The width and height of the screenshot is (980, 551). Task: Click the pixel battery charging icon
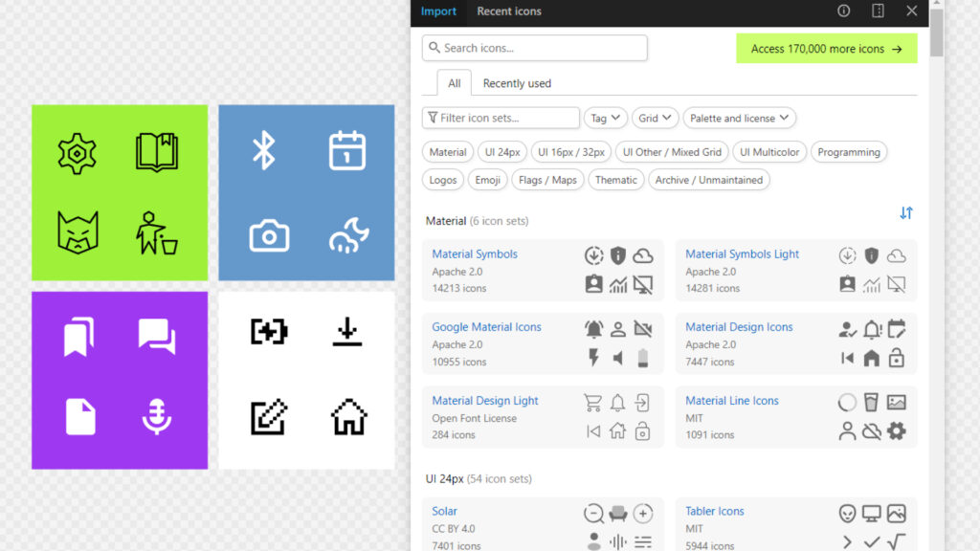coord(269,331)
